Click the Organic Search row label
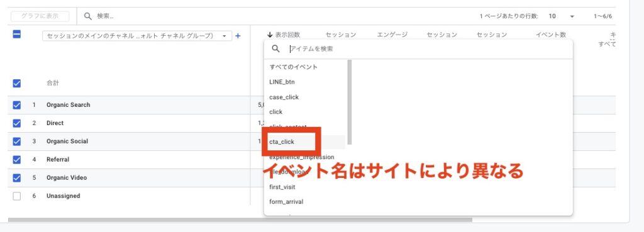Viewport: 644px width, 232px height. pyautogui.click(x=68, y=105)
